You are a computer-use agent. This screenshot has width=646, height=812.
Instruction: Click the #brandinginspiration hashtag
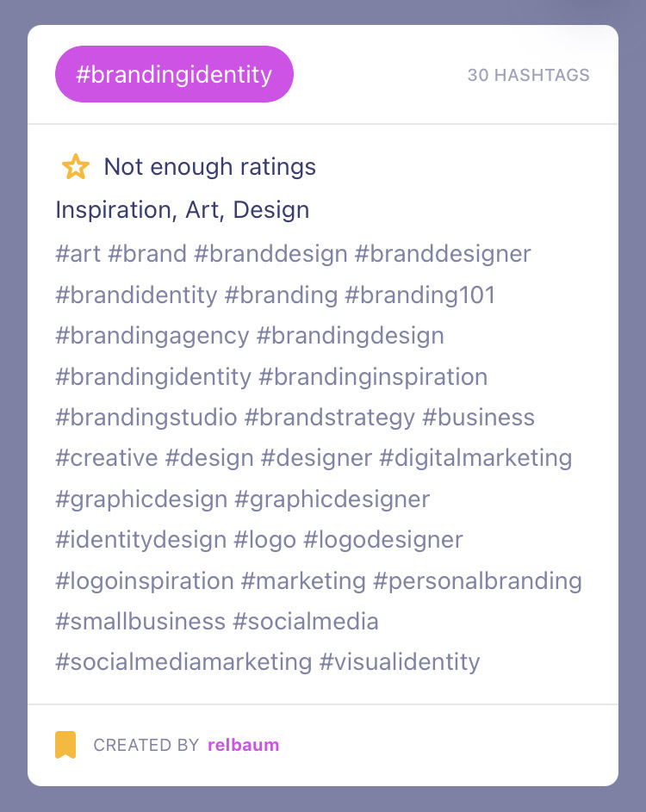pos(373,376)
